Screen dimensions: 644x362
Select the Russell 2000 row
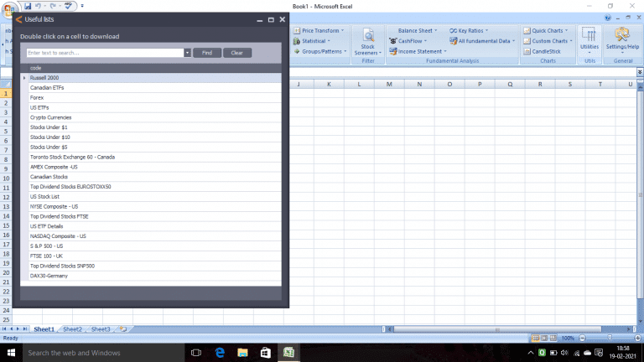155,78
